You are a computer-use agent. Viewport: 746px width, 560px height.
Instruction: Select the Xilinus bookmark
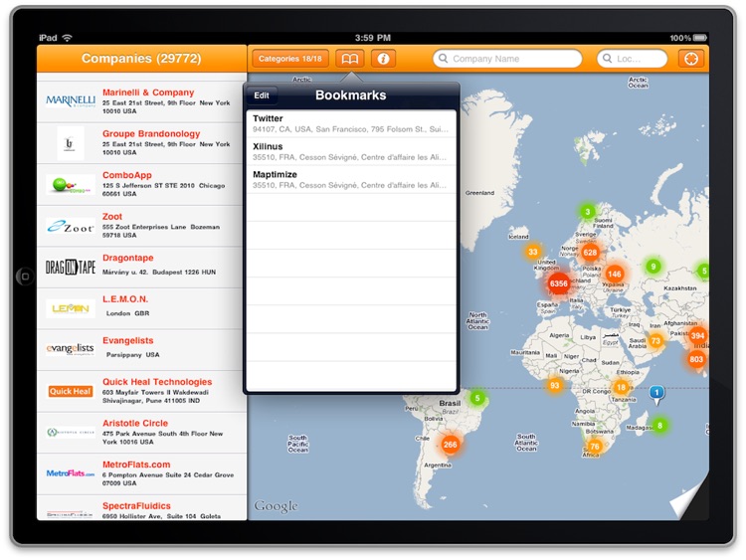[x=351, y=152]
